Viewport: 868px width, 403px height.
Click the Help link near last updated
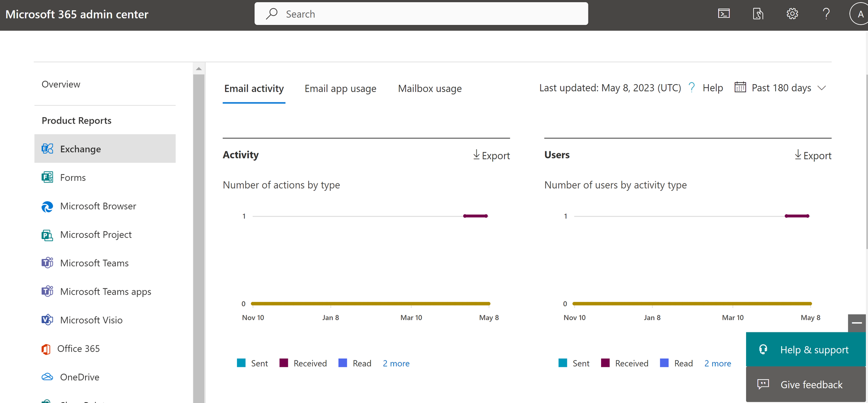pyautogui.click(x=713, y=88)
